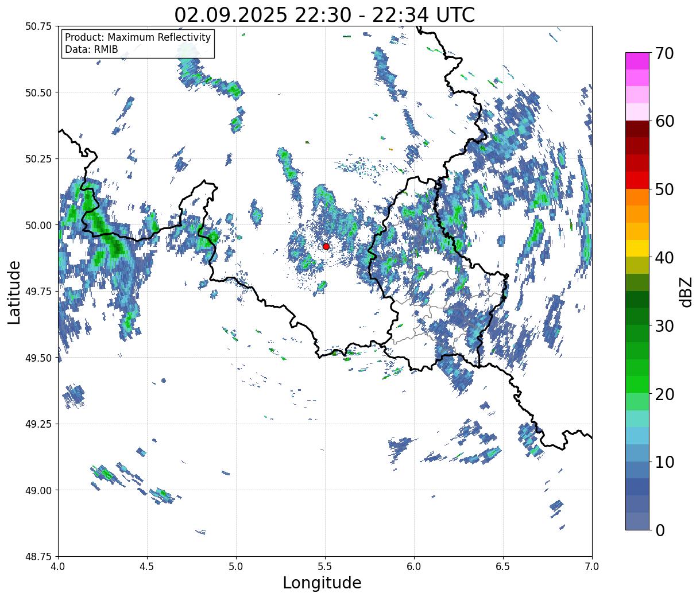This screenshot has width=700, height=597.
Task: Click the 5.5 longitude tick label
Action: (x=325, y=567)
